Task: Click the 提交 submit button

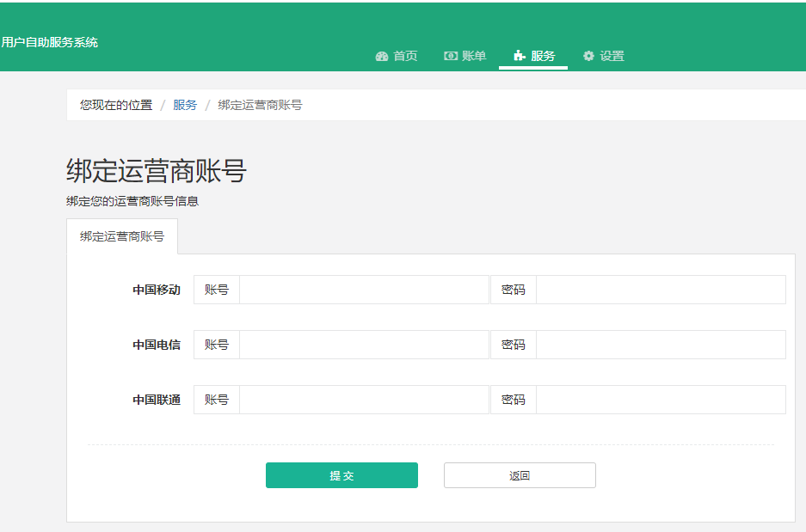Action: [341, 475]
